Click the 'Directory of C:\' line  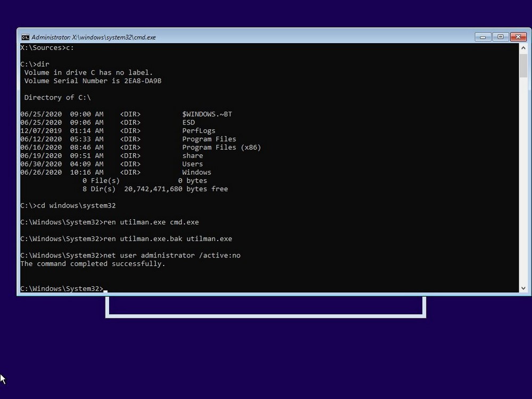pyautogui.click(x=57, y=98)
